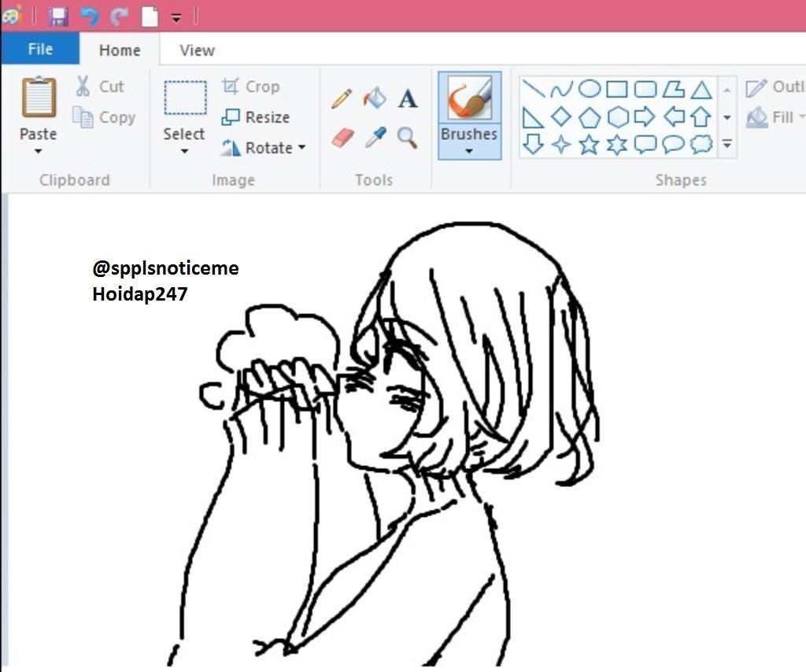
Task: Activate the Text tool
Action: click(407, 98)
